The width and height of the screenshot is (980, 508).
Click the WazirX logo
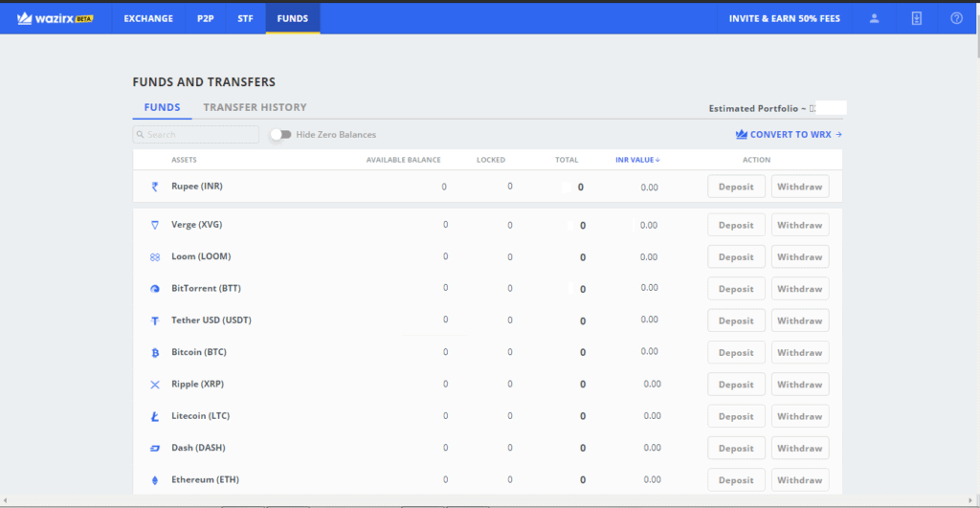(x=55, y=19)
